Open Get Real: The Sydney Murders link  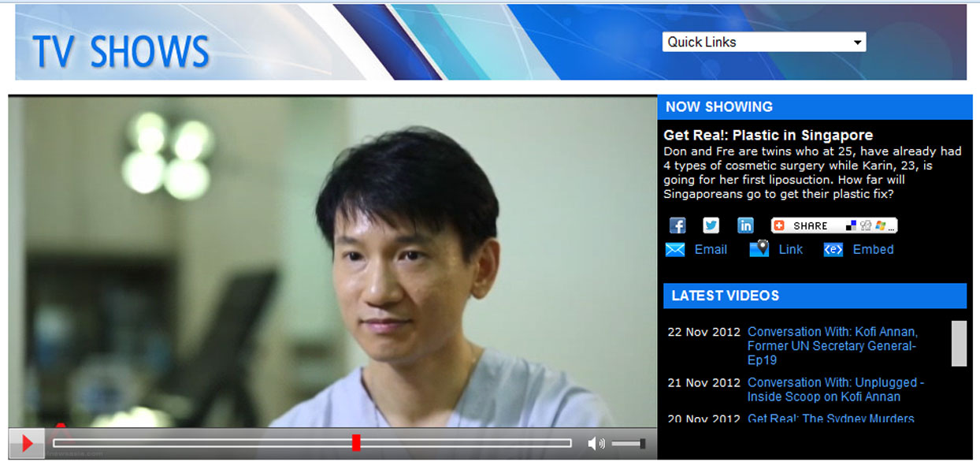(x=830, y=419)
